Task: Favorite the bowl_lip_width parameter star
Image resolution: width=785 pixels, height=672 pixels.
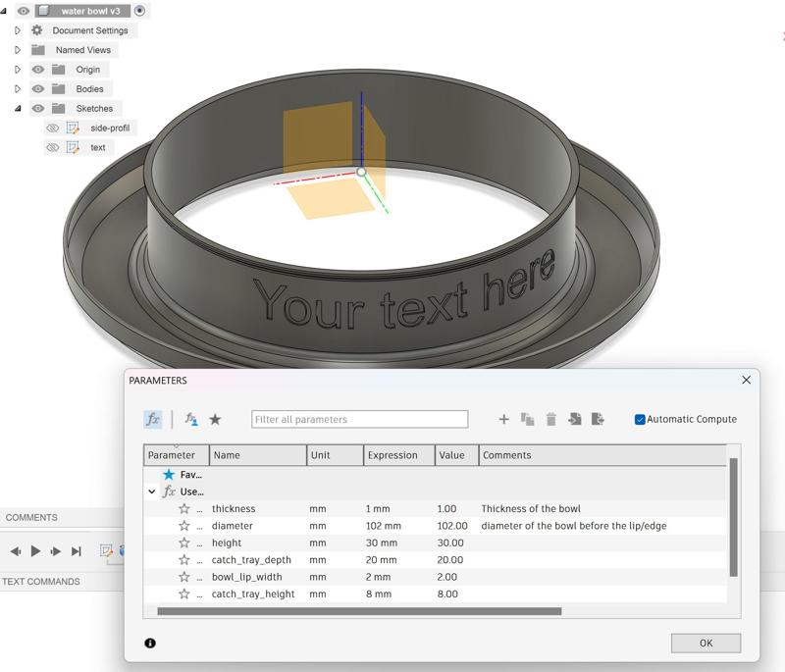Action: 184,577
